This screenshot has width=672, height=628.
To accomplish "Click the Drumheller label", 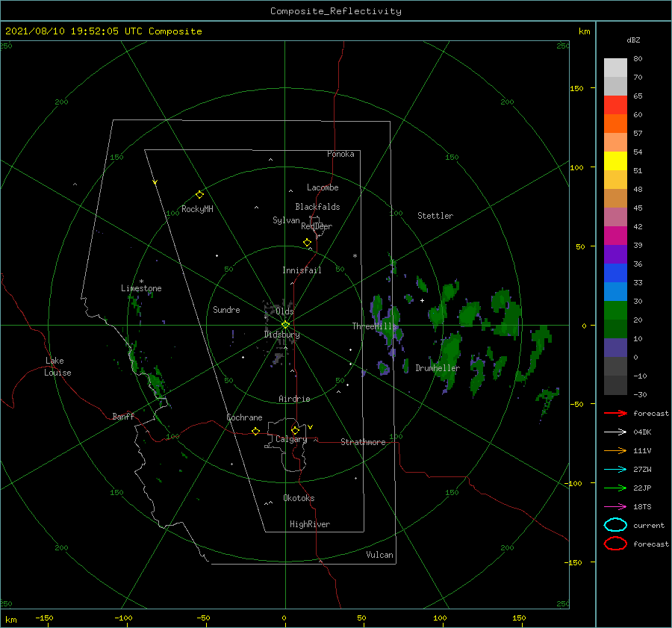I will coord(438,368).
